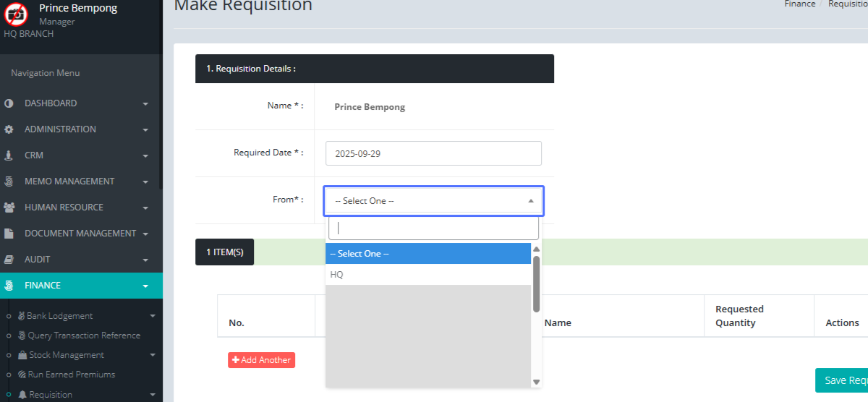
Task: Open Run Earned Premiums page
Action: point(71,375)
